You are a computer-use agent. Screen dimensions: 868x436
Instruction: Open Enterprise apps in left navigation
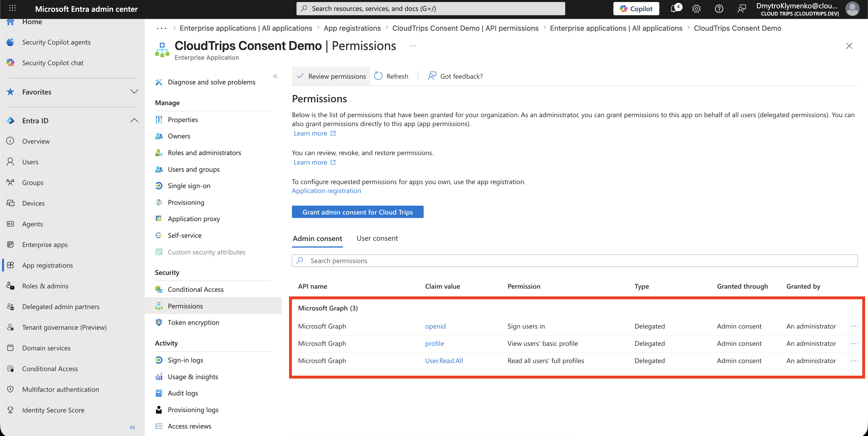(x=45, y=244)
